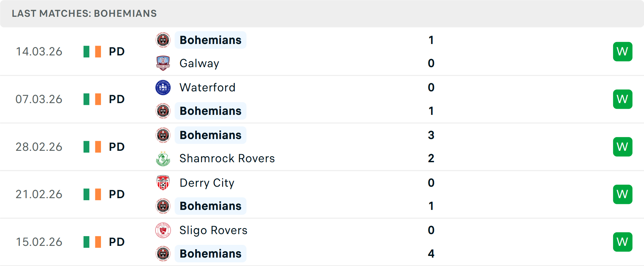The height and width of the screenshot is (266, 644).
Task: Click the Derry City crest
Action: click(163, 183)
